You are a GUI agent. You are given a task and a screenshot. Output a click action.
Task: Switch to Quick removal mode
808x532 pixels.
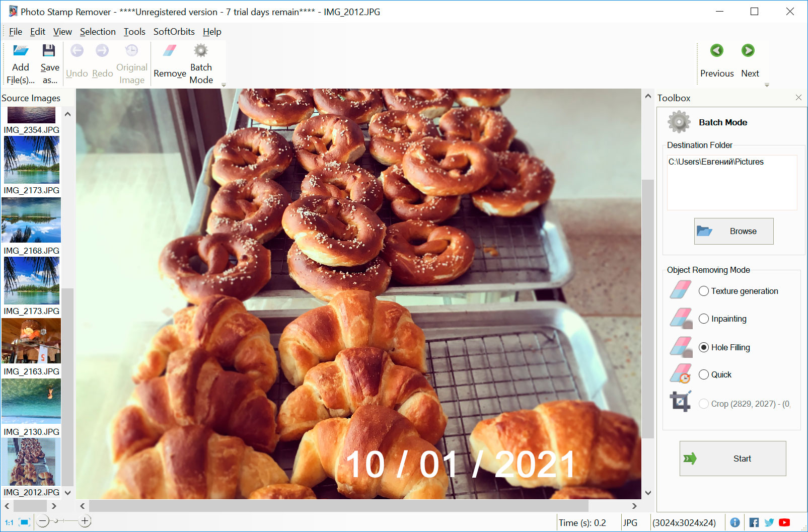coord(703,374)
